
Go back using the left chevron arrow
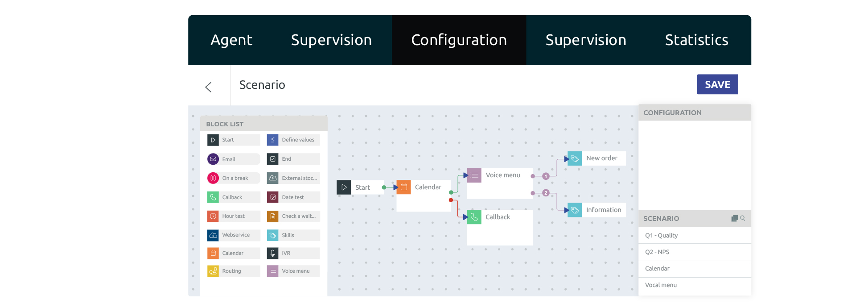(x=209, y=87)
